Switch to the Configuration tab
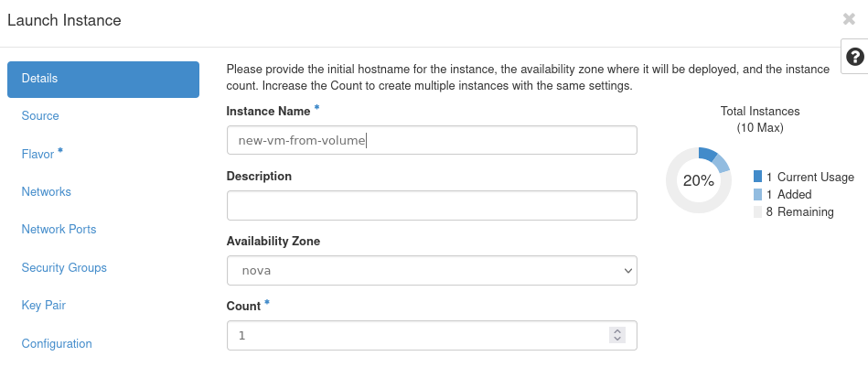This screenshot has height=367, width=868. (x=57, y=344)
